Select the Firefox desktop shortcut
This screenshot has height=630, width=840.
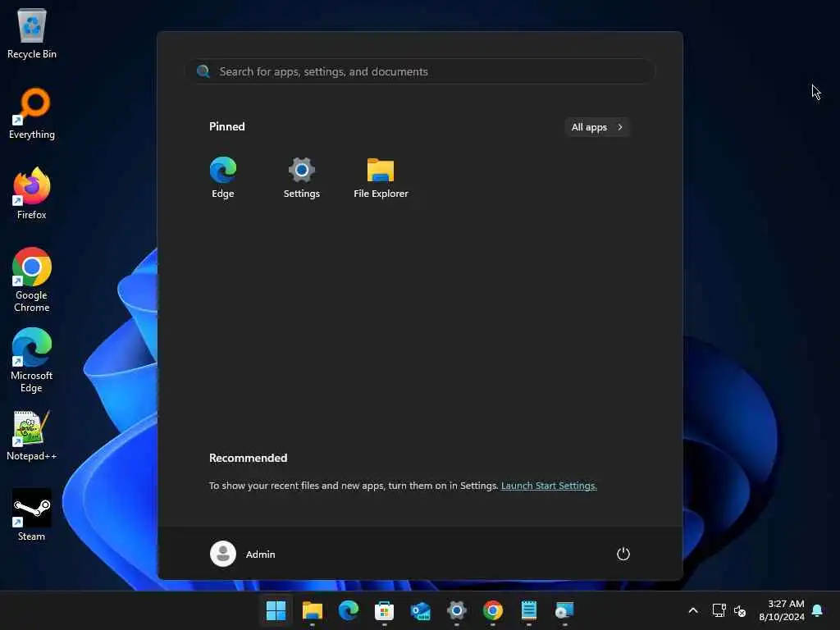32,194
